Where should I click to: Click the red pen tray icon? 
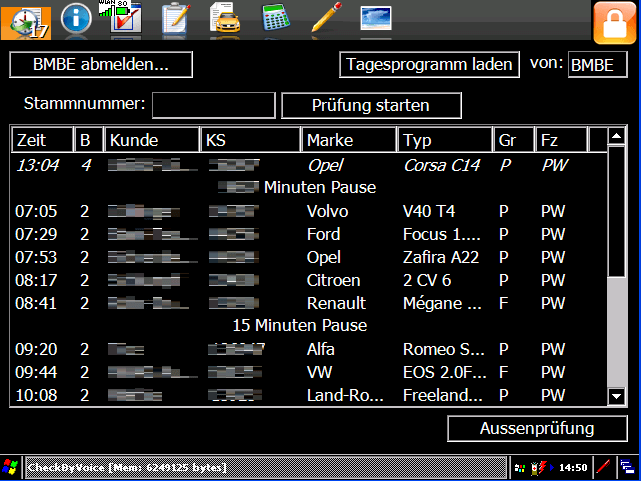coord(603,467)
